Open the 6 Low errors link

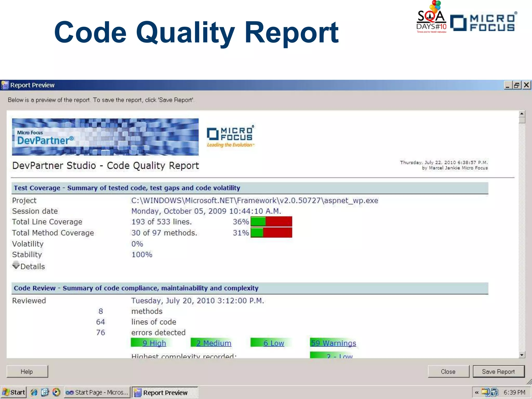[x=274, y=343]
